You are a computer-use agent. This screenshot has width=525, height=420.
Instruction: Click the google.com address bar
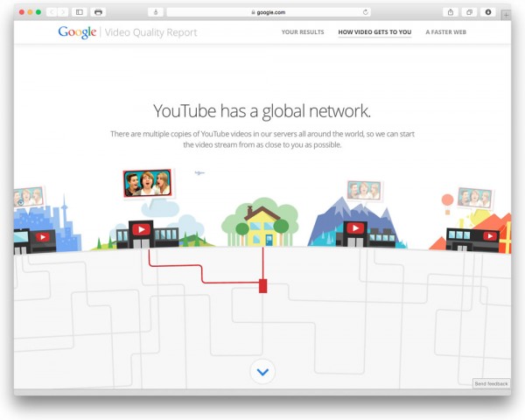(x=269, y=12)
